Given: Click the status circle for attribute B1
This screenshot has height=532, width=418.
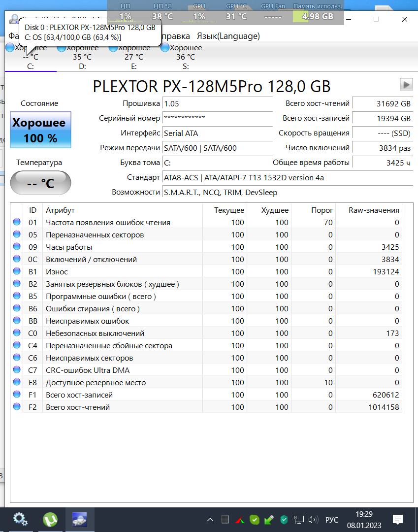Looking at the screenshot, I should (x=17, y=271).
